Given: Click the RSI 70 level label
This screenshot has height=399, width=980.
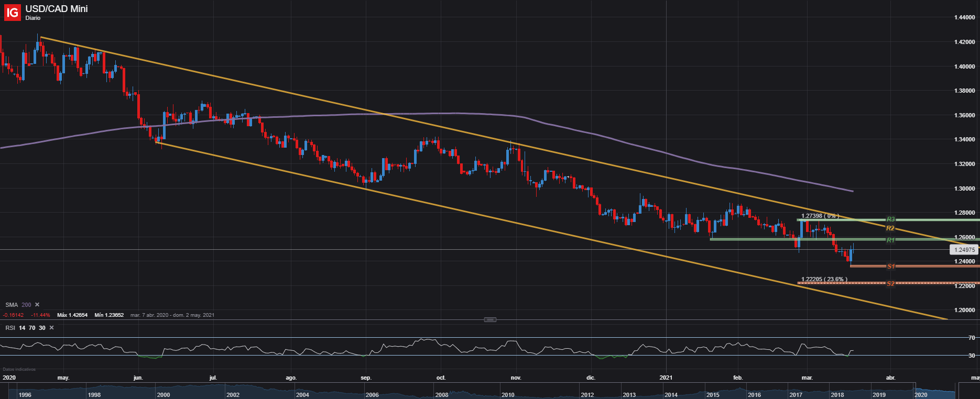Looking at the screenshot, I should coord(972,338).
